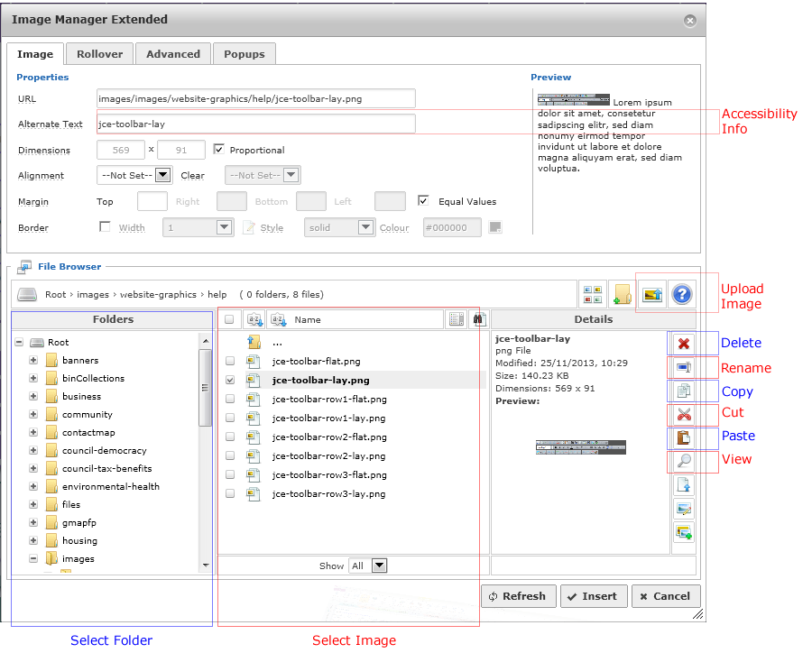Click the URL input field
812x653 pixels.
pos(256,98)
